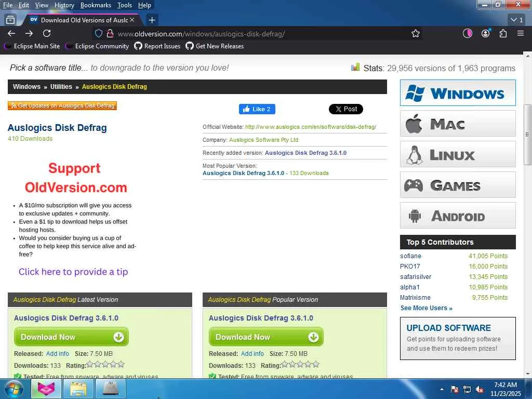532x399 pixels.
Task: Reload the current page
Action: tap(47, 33)
